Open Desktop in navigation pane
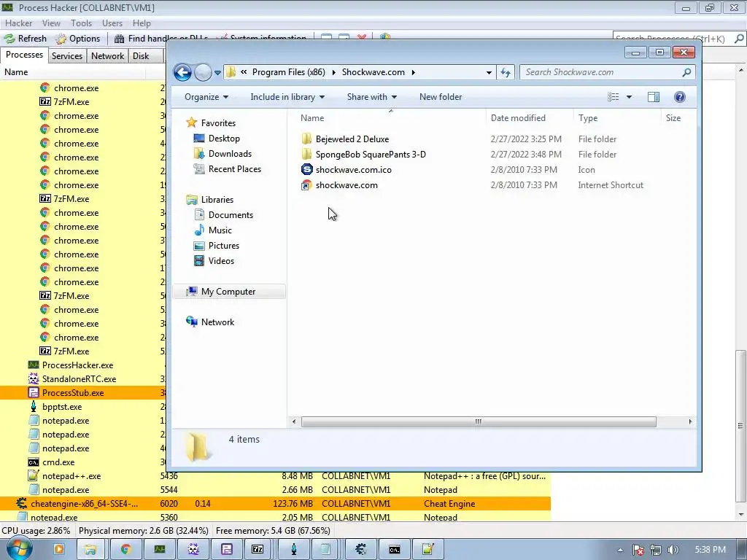Viewport: 747px width, 560px height. (224, 139)
